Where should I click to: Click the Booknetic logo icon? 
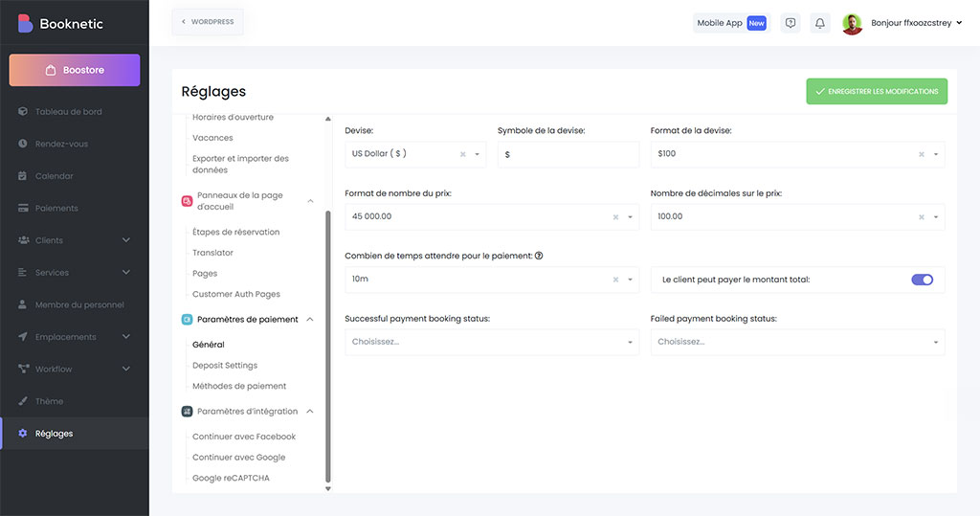tap(24, 23)
